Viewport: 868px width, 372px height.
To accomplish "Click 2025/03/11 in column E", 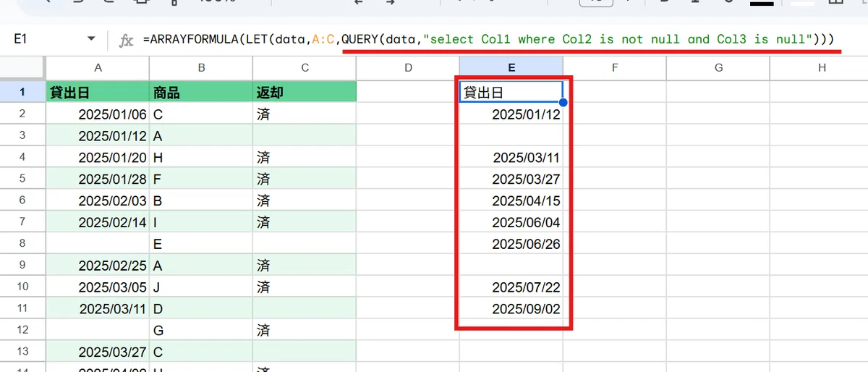I will 511,157.
